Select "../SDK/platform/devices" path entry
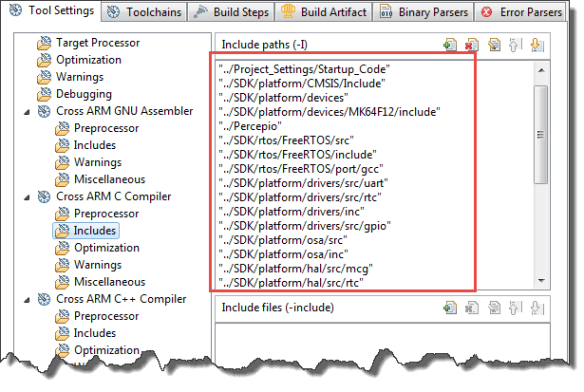Viewport: 584px width, 392px height. click(283, 98)
